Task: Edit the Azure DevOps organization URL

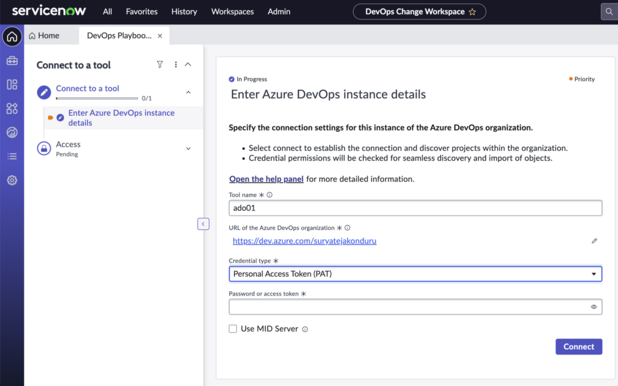Action: (594, 241)
